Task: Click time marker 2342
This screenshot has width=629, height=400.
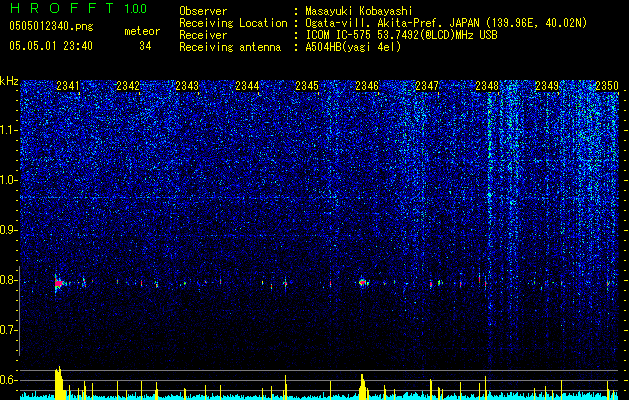Action: [x=128, y=85]
